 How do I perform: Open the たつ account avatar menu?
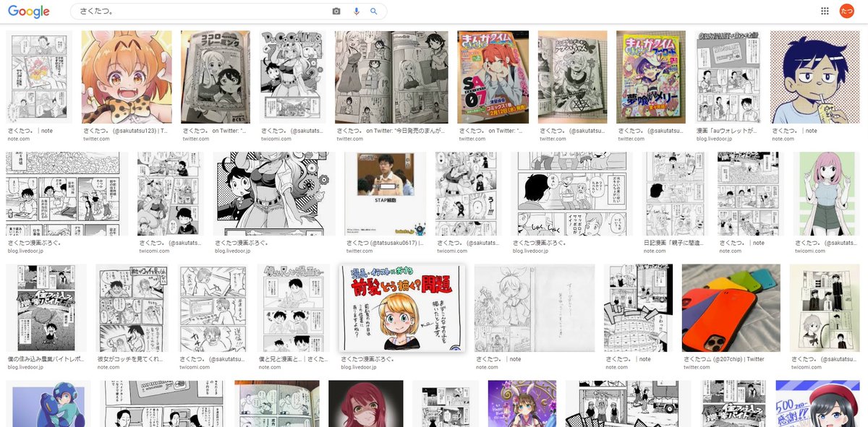(x=846, y=11)
